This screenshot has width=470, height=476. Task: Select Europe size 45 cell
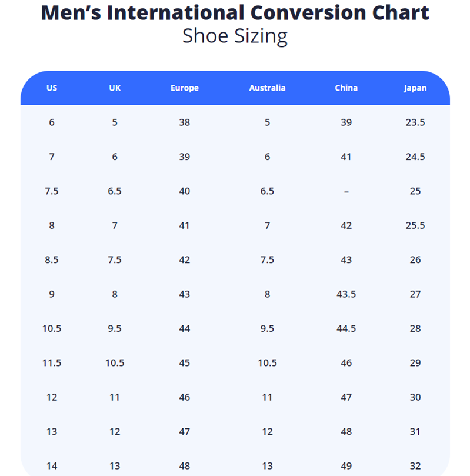[185, 363]
